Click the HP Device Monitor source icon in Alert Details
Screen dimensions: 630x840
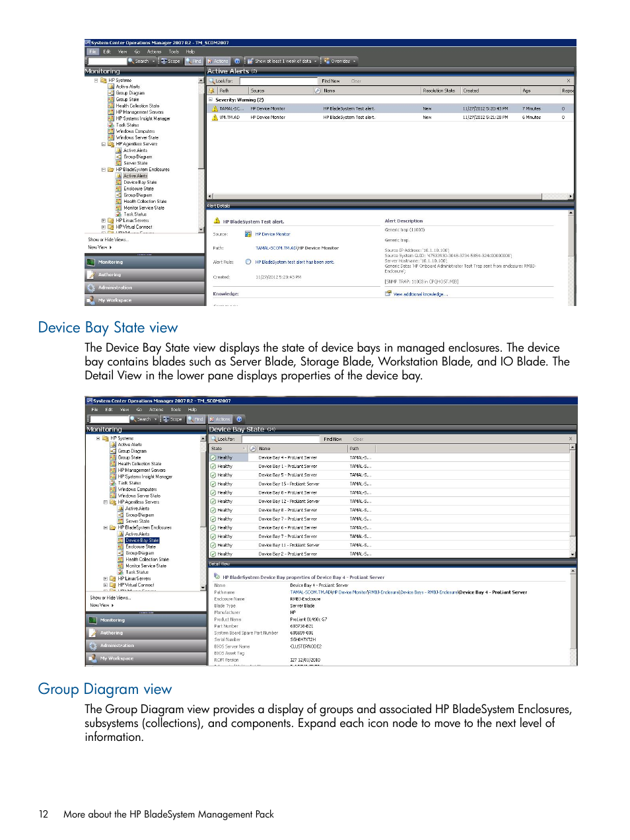click(248, 234)
